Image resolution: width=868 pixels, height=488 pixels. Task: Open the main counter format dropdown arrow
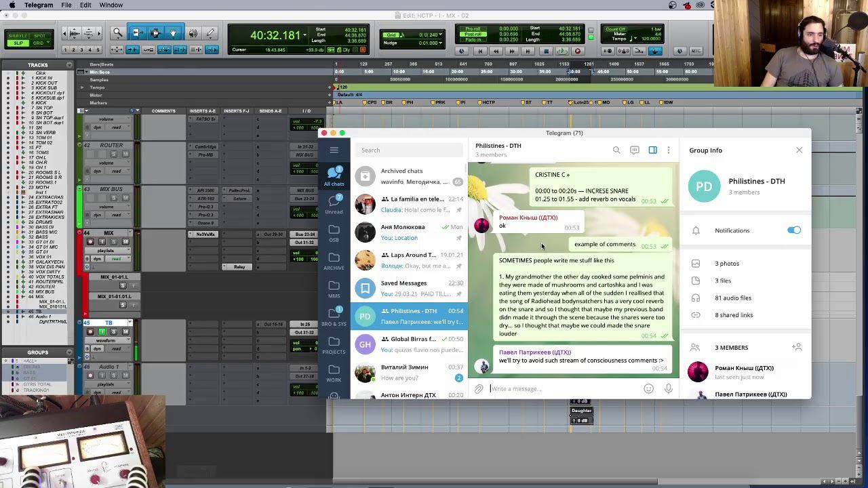tap(304, 35)
